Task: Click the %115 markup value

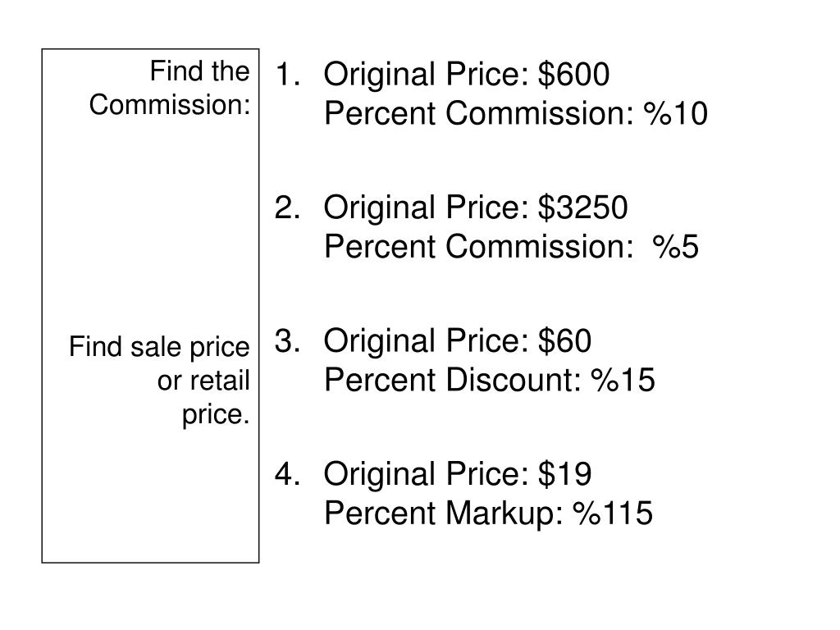Action: pos(613,514)
